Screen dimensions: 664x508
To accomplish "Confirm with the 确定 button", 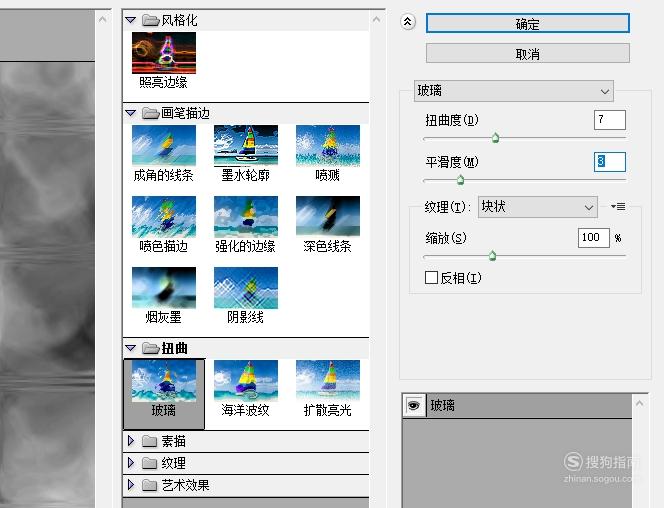I will (528, 23).
